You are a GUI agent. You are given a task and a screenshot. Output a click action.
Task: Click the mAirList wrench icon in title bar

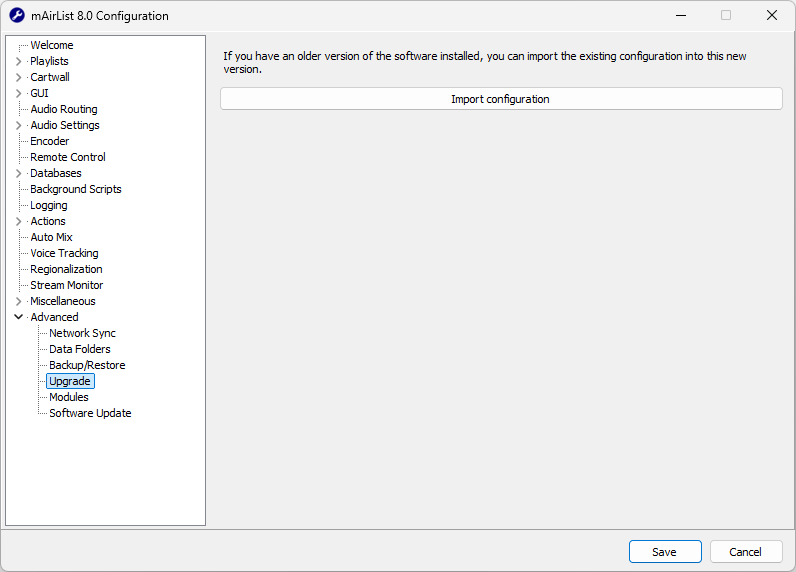point(17,16)
